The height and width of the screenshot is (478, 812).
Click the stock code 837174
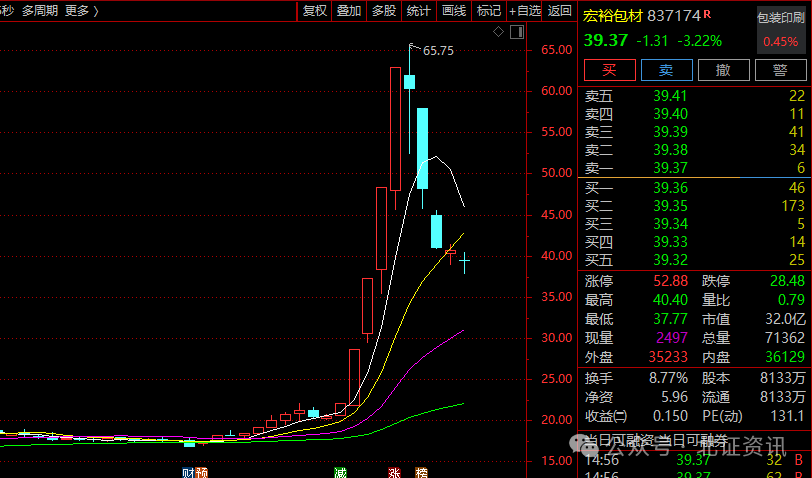(x=674, y=16)
